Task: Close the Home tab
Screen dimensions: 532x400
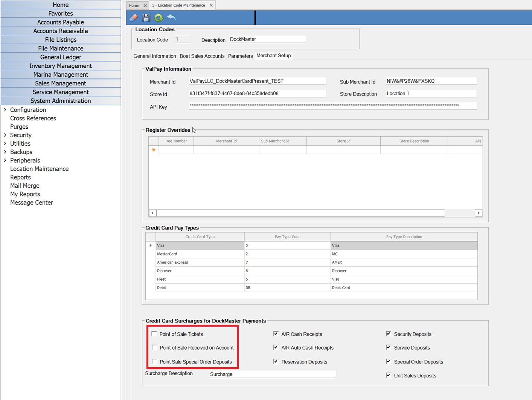Action: click(145, 6)
